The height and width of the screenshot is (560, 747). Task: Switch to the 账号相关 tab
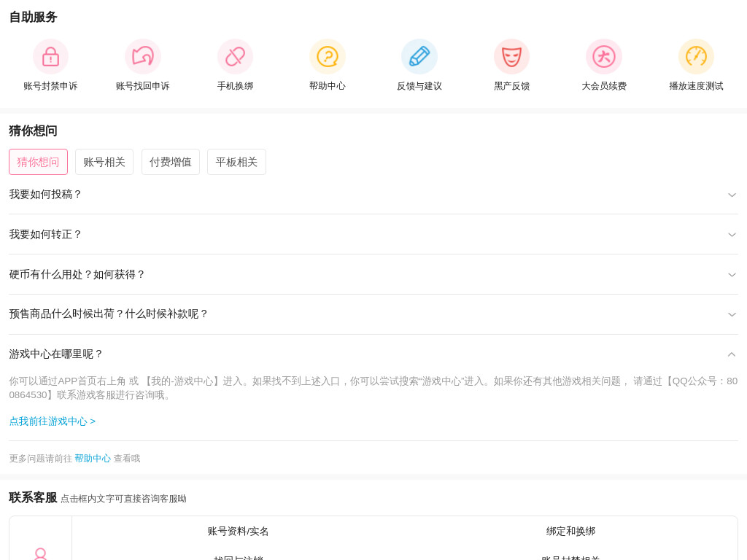pos(104,162)
